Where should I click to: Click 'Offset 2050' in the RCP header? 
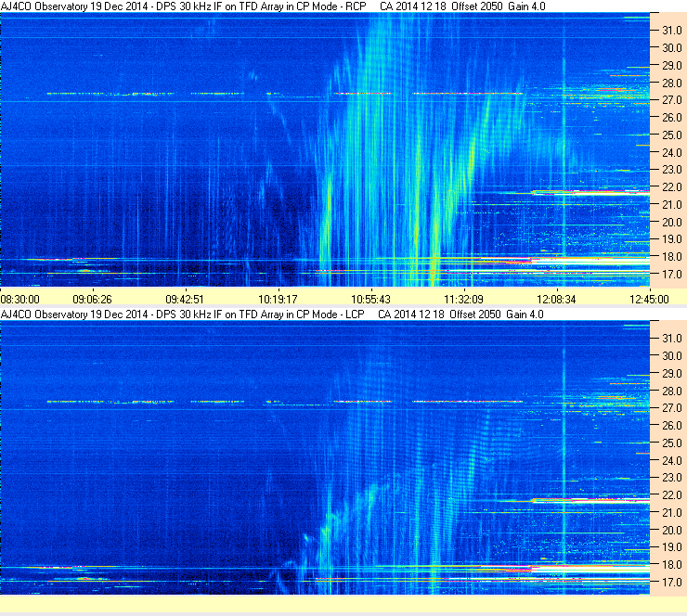[x=477, y=6]
